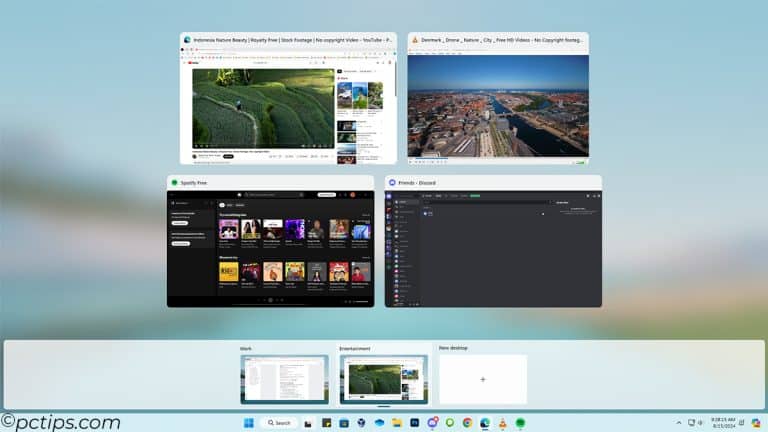Open the Chrome icon in the taskbar
Image resolution: width=768 pixels, height=432 pixels.
pos(467,423)
